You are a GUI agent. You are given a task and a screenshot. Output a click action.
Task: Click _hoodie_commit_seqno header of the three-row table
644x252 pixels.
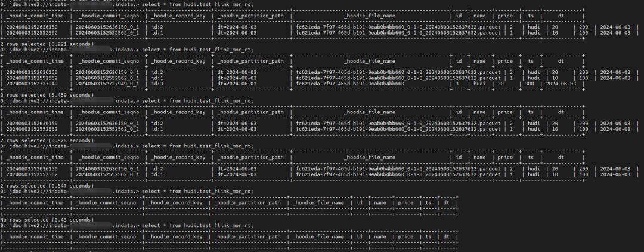tap(107, 61)
